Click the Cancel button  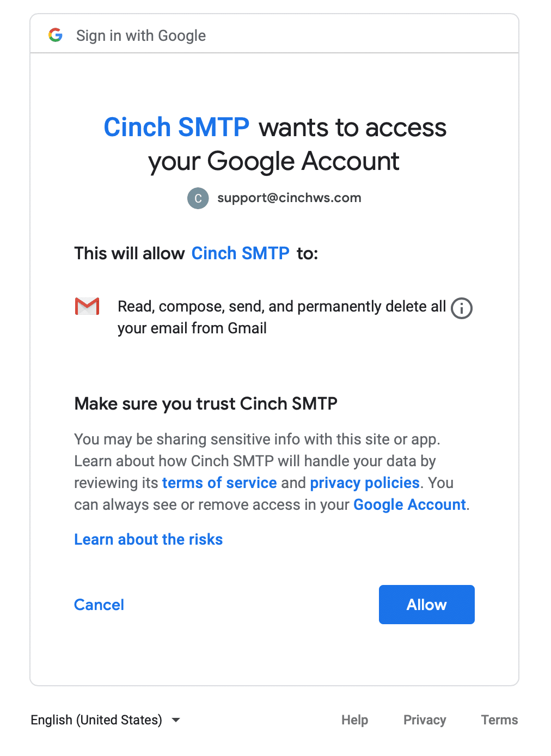[99, 605]
